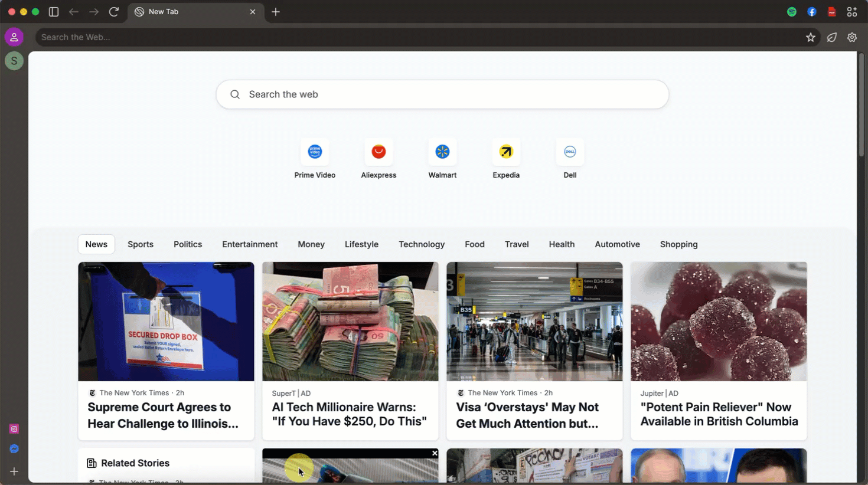Open the purple profile avatar

tap(14, 37)
